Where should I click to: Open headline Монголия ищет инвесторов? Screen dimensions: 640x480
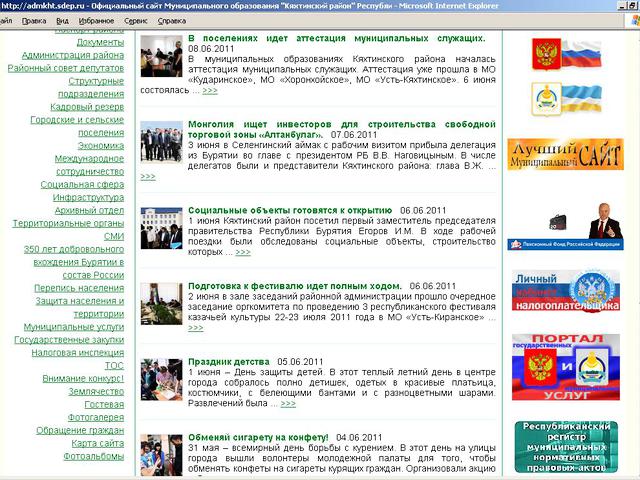pos(342,129)
